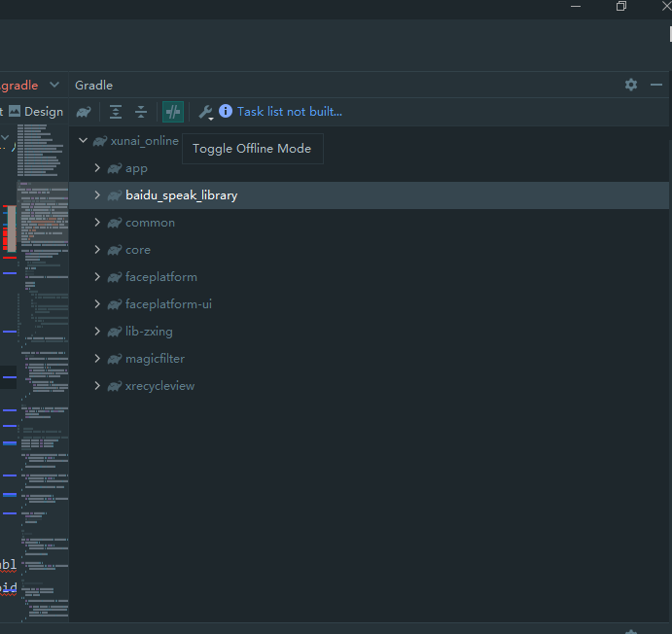The height and width of the screenshot is (634, 672).
Task: Expand the magicfilter module
Action: 97,359
